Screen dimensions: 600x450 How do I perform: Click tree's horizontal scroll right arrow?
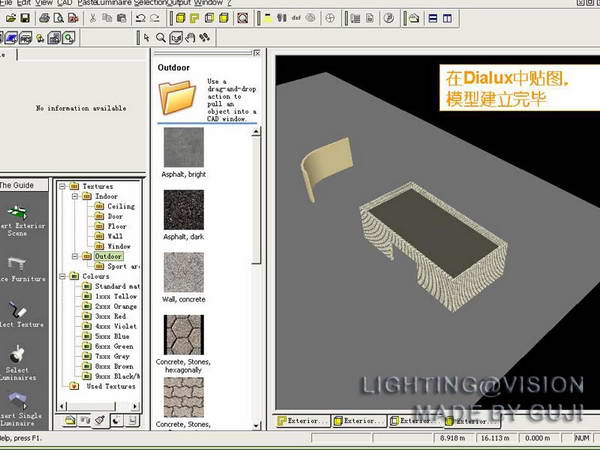click(135, 406)
